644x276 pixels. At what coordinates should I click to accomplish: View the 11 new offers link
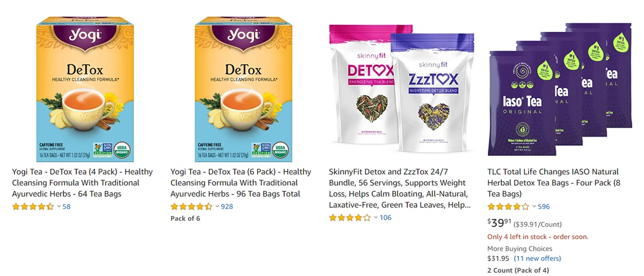537,258
